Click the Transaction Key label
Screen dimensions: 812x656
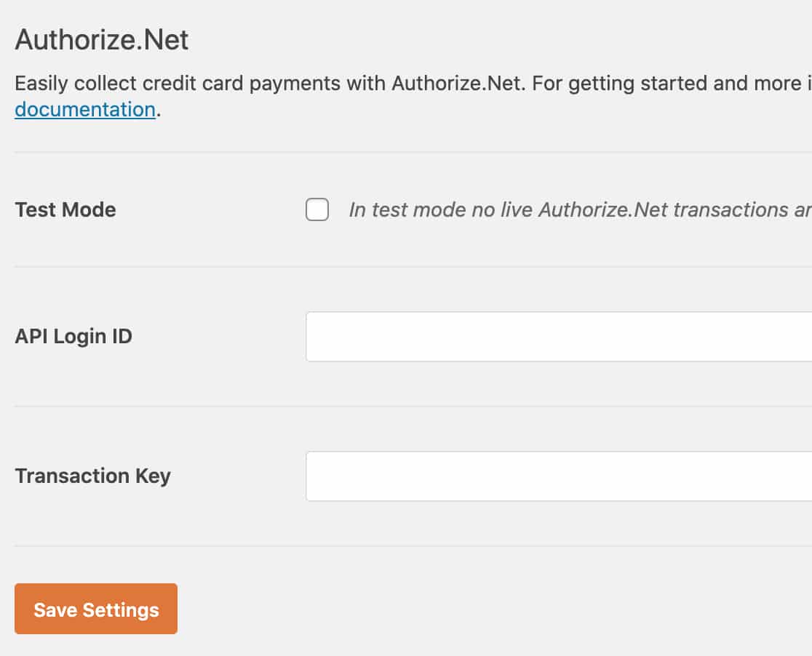92,476
